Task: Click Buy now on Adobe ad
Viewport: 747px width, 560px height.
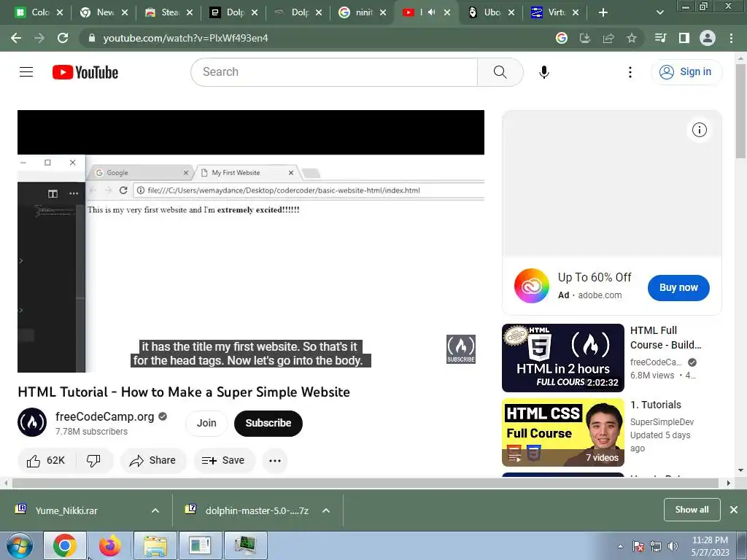Action: pos(678,287)
